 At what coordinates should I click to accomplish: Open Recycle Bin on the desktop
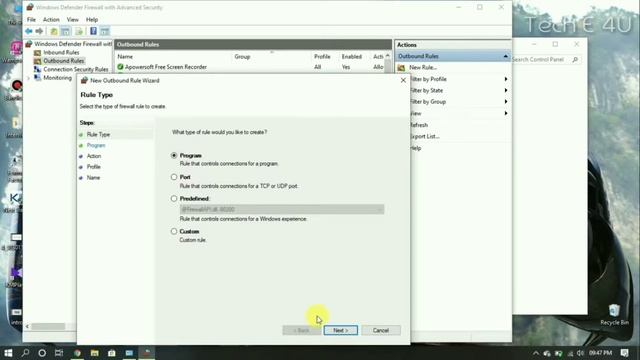pos(614,315)
